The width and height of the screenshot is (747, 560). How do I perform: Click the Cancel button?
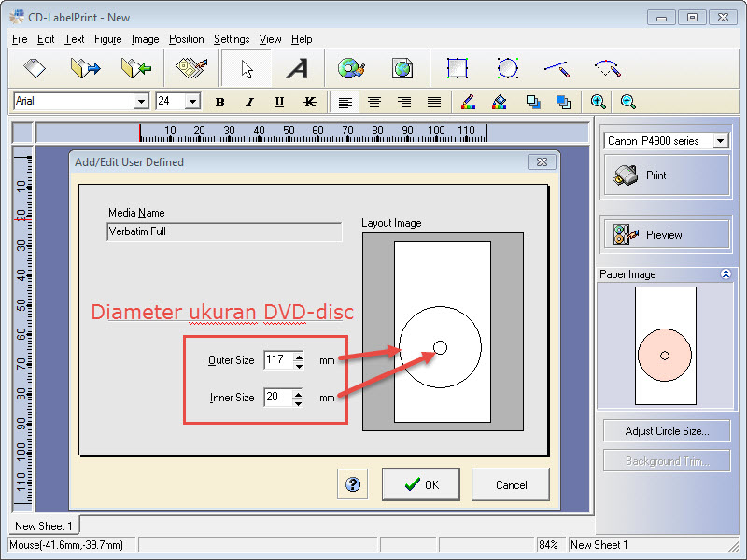coord(511,484)
